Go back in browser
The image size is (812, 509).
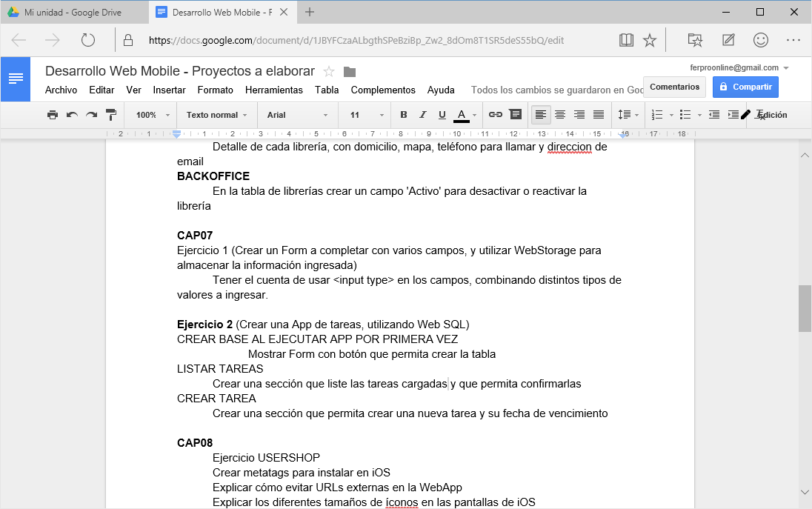click(19, 40)
